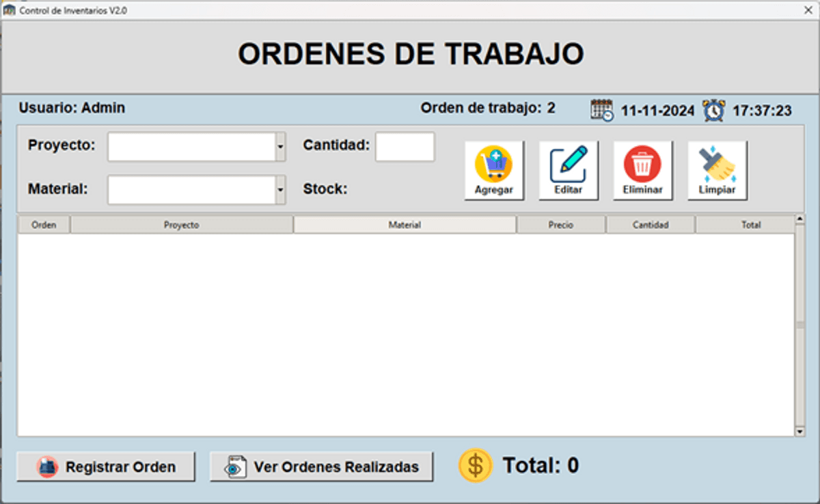This screenshot has height=504, width=820.
Task: Close the Control de Inventarios window
Action: (807, 10)
